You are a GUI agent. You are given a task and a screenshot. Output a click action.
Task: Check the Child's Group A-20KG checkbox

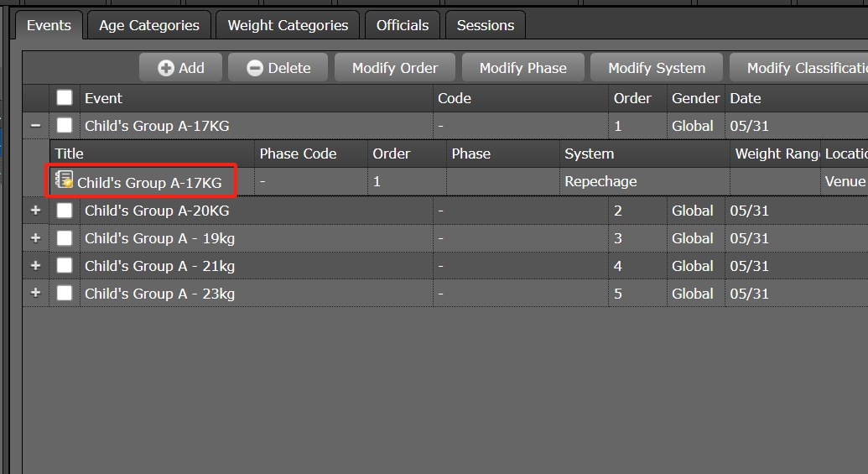tap(65, 211)
